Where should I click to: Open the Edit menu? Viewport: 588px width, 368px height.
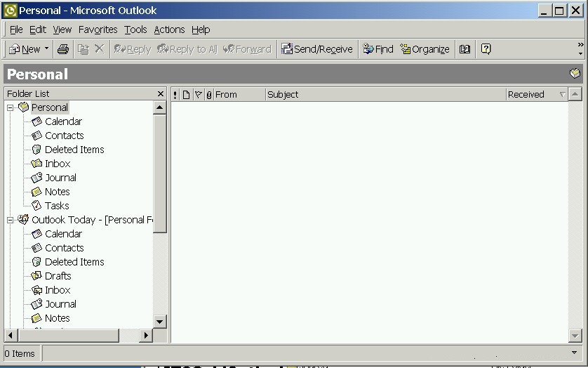point(37,29)
